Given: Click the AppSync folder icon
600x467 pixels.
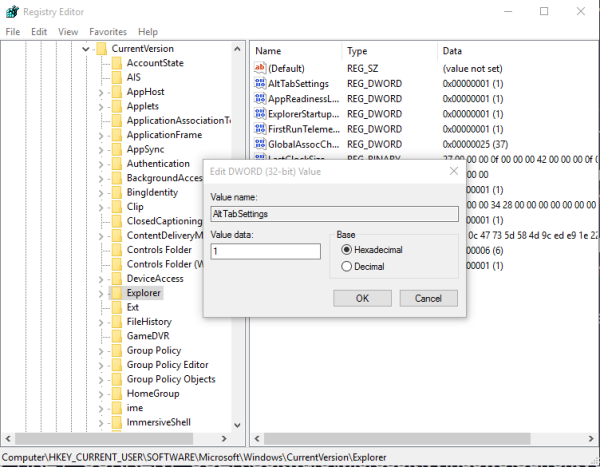Looking at the screenshot, I should pos(117,149).
